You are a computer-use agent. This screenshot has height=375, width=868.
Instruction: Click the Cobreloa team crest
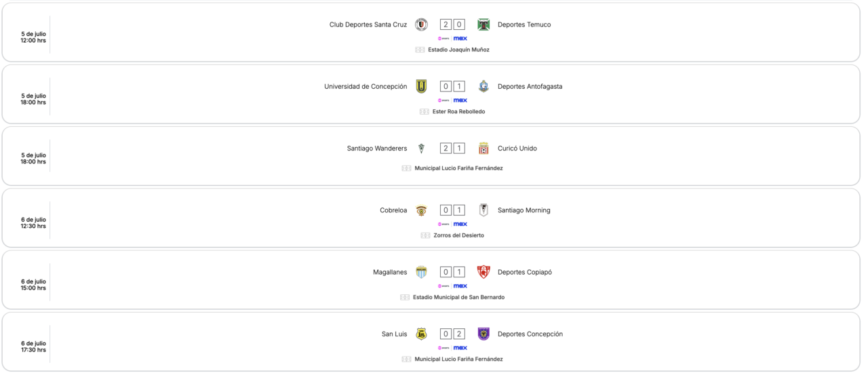coord(421,210)
